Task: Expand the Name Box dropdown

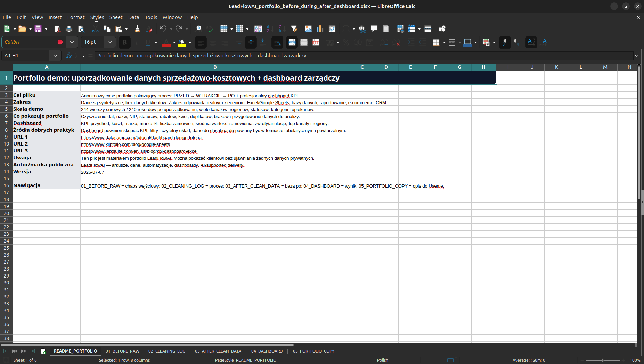Action: pyautogui.click(x=55, y=56)
